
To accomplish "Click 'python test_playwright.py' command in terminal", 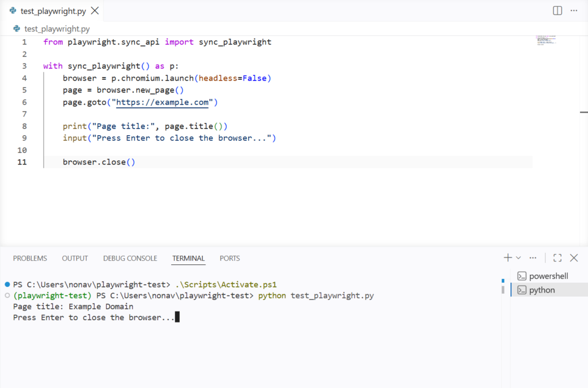I will [x=316, y=295].
